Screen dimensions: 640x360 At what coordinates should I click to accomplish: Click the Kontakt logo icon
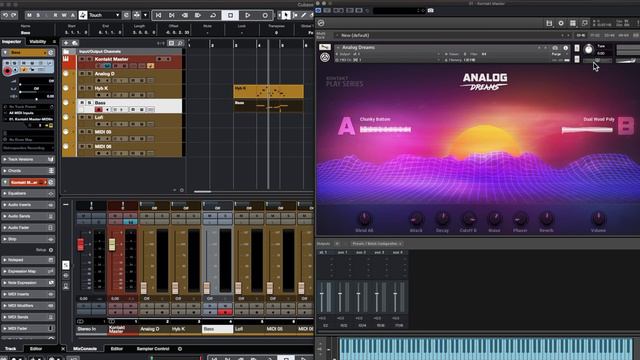point(321,23)
